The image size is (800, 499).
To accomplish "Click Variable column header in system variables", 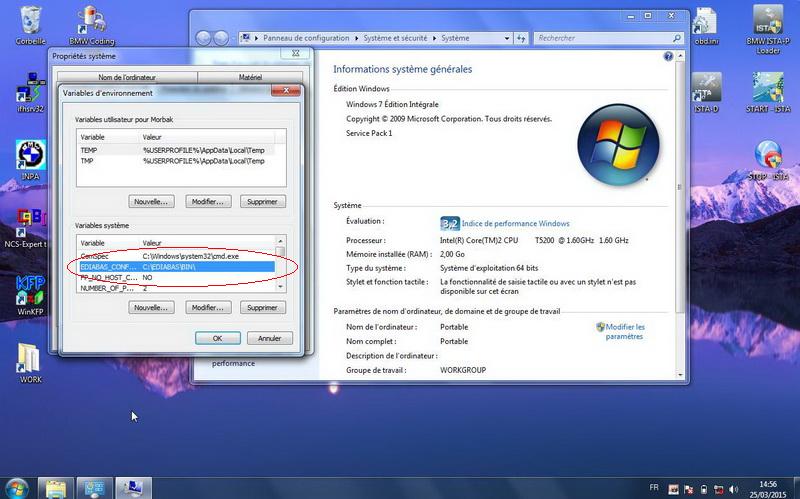I will pos(108,243).
